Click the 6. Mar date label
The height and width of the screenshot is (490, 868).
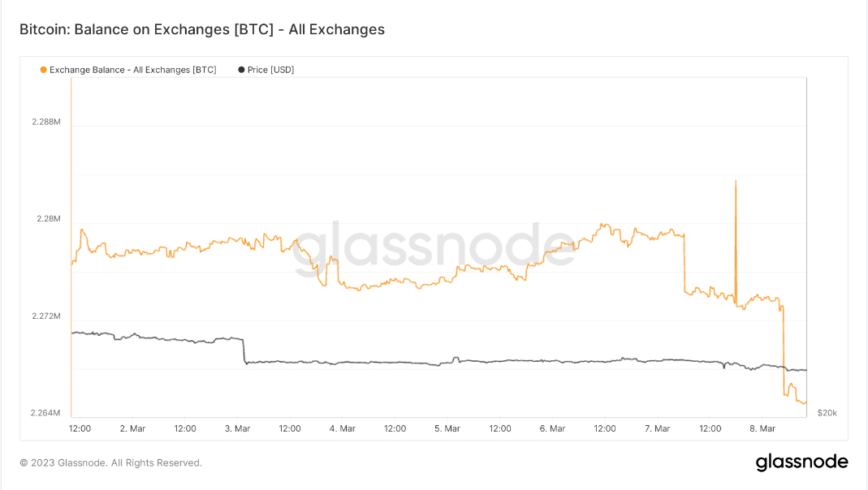pyautogui.click(x=552, y=428)
